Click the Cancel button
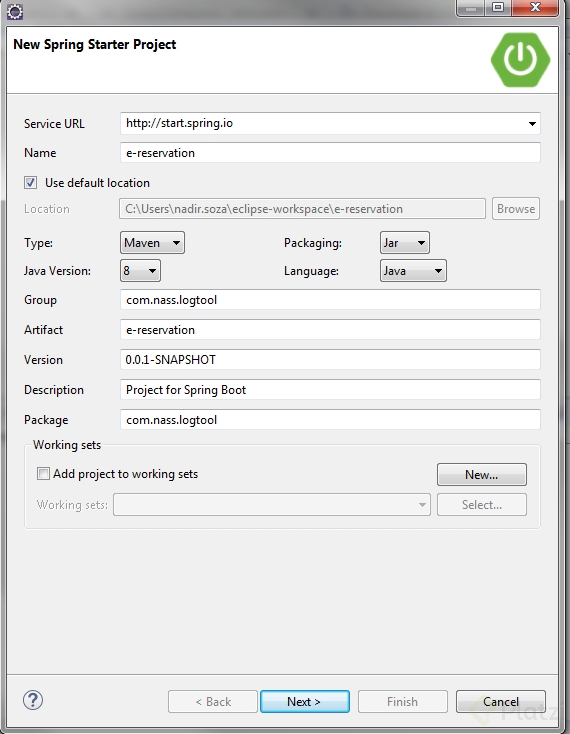 (x=501, y=701)
